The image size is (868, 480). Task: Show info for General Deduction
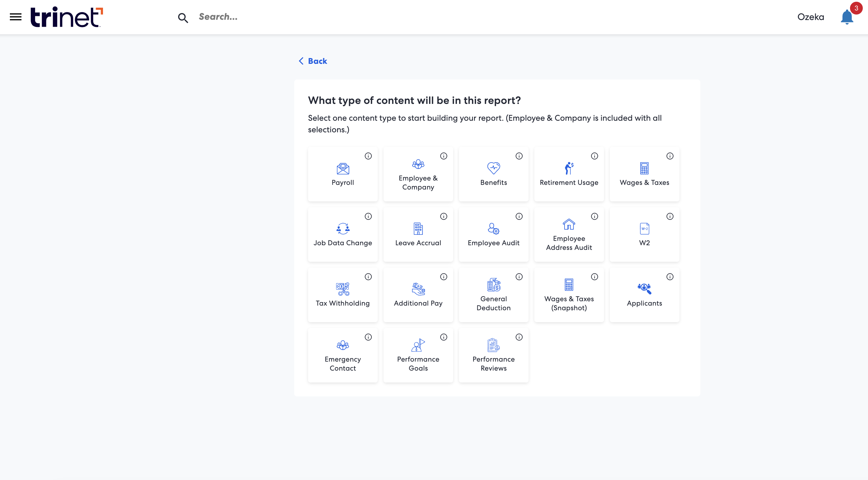(x=519, y=277)
